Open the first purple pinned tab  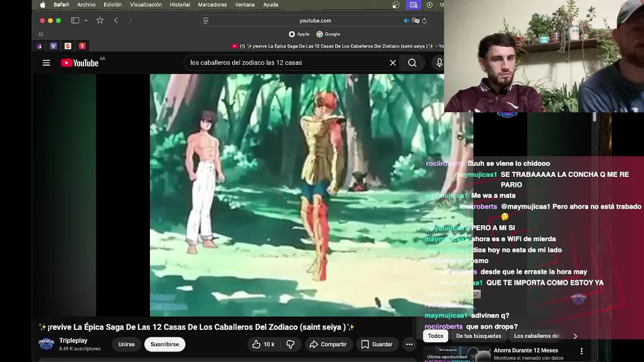click(x=39, y=46)
